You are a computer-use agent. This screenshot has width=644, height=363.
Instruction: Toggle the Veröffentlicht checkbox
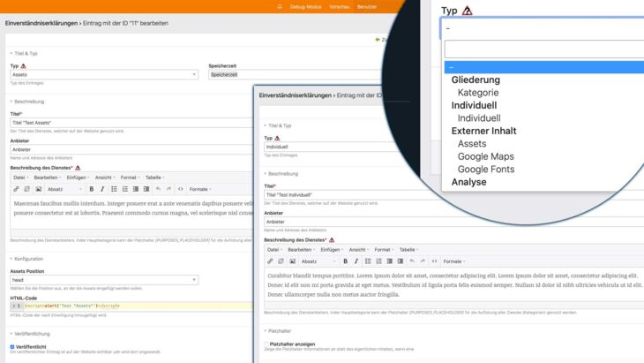(x=12, y=347)
